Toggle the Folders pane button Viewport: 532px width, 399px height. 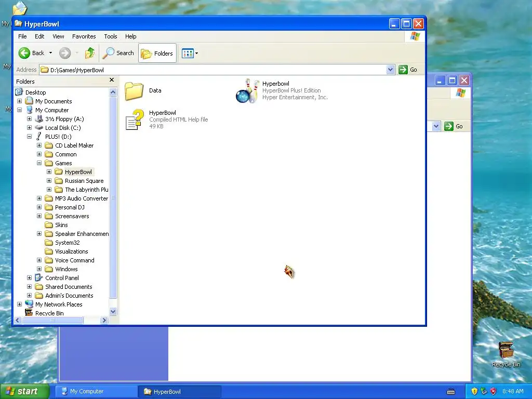[157, 53]
